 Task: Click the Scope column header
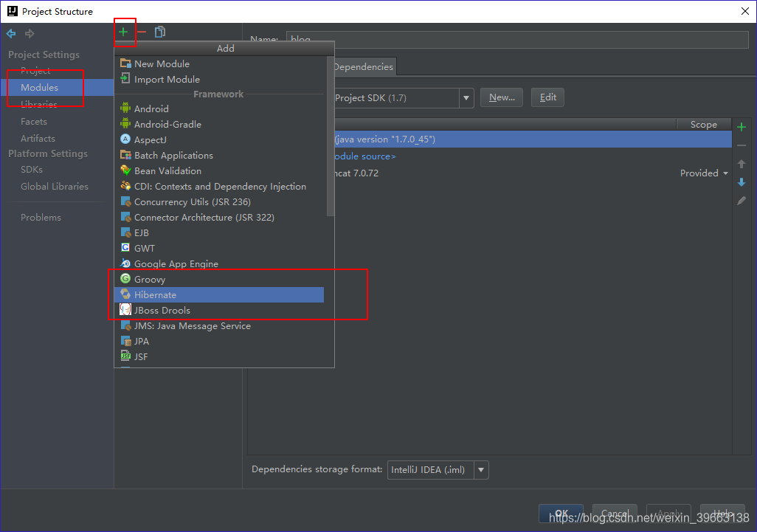click(x=704, y=125)
